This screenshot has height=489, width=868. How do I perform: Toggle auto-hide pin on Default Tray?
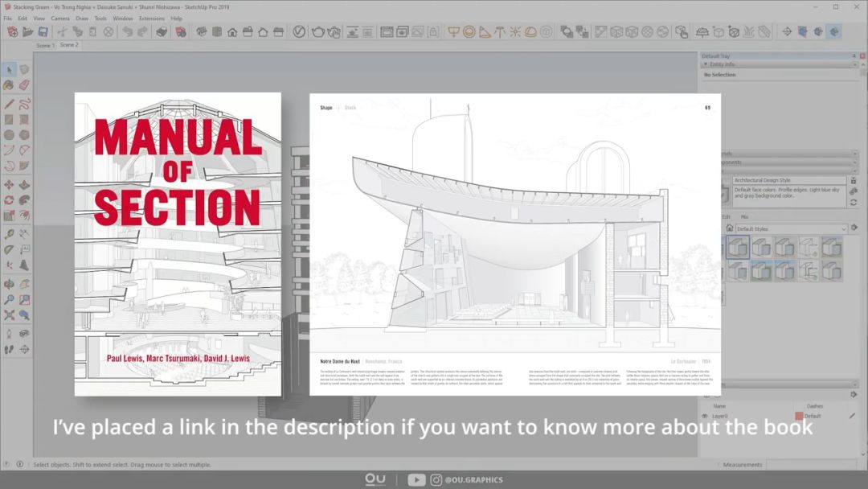[x=854, y=56]
